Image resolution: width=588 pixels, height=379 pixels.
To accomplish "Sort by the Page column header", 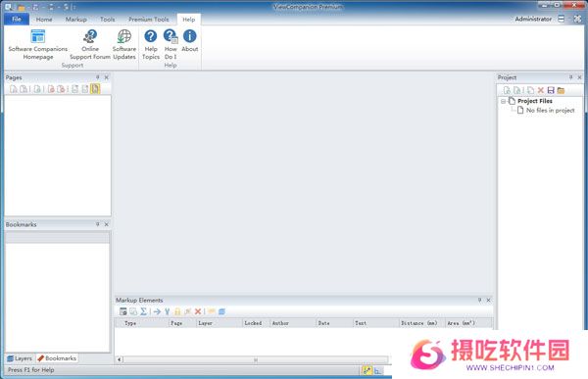I will click(182, 323).
